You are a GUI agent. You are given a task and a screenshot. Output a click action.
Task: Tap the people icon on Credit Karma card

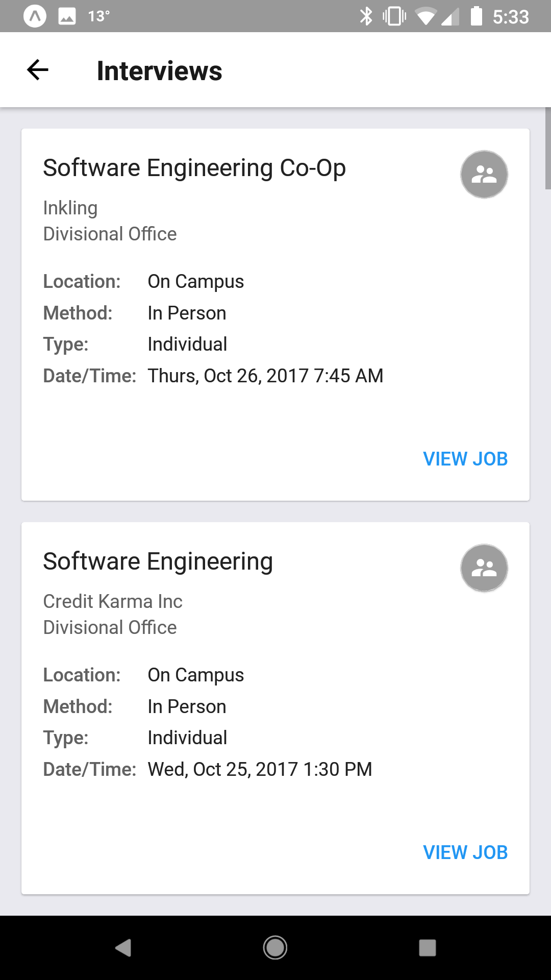point(484,568)
